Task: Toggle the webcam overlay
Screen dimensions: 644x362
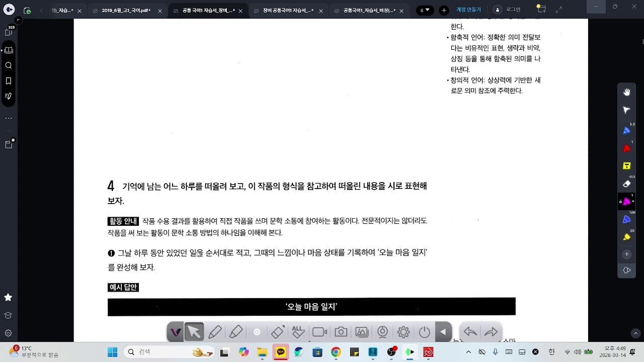Action: tap(382, 332)
